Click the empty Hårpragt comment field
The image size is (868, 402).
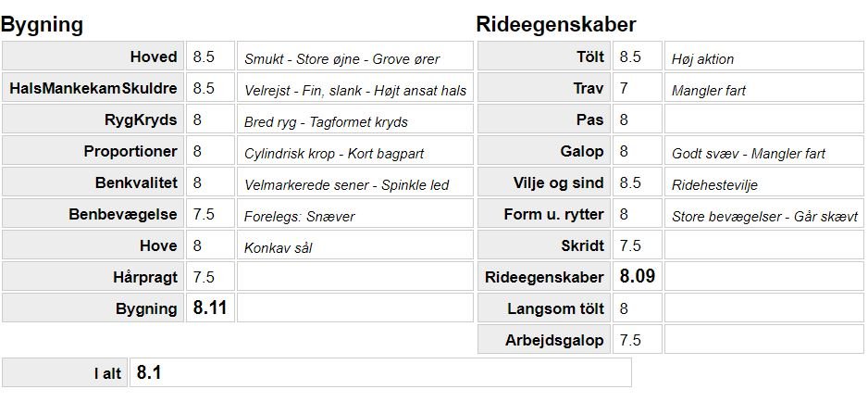354,278
